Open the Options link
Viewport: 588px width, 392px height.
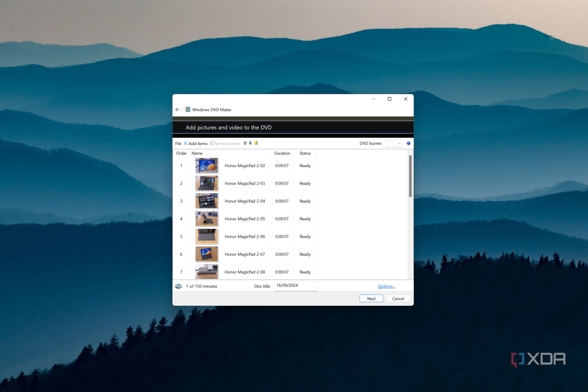pyautogui.click(x=387, y=286)
